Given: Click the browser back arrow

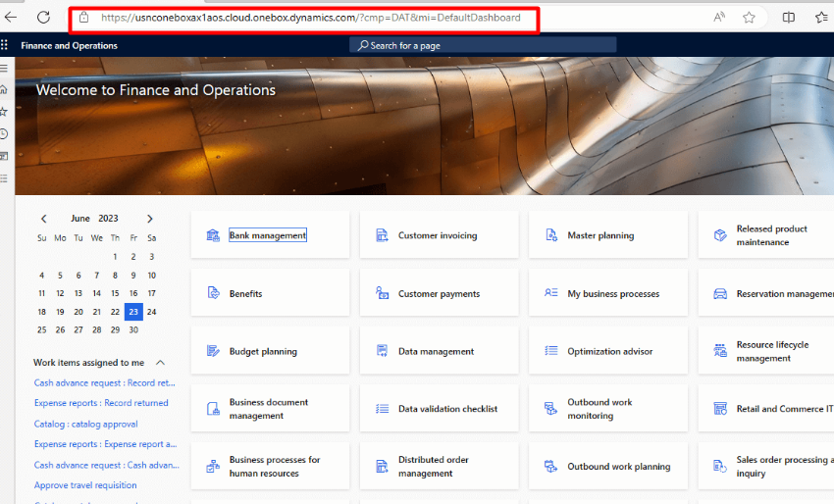Looking at the screenshot, I should point(10,17).
